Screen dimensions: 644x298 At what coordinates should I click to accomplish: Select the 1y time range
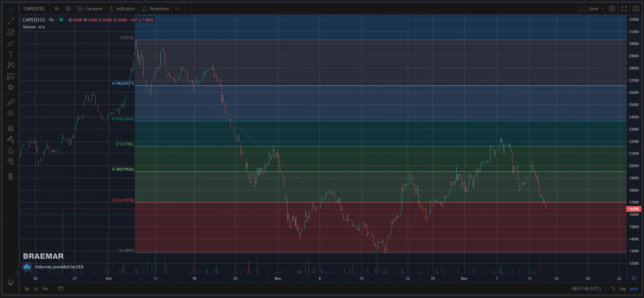[35, 289]
